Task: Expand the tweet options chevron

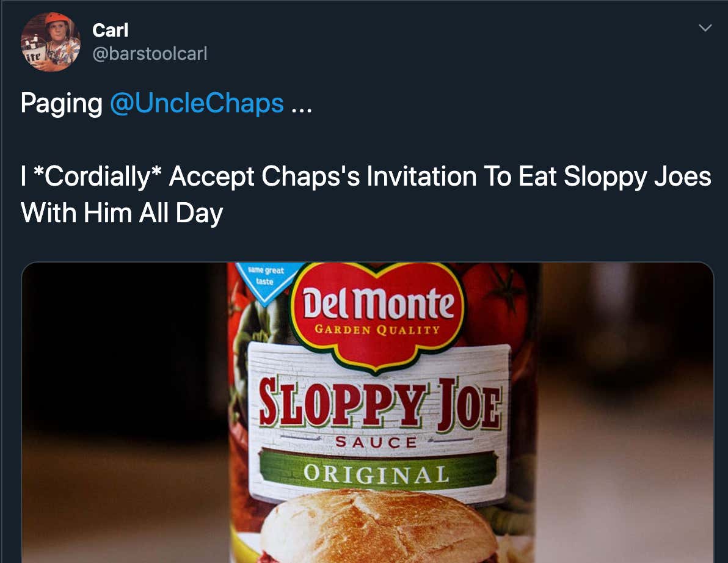Action: tap(705, 28)
